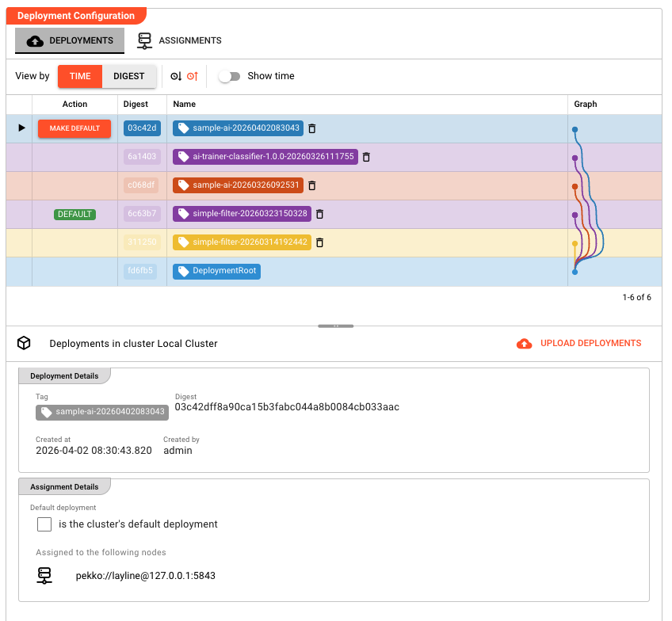Select the TIME view tab
This screenshot has width=672, height=621.
tap(79, 76)
